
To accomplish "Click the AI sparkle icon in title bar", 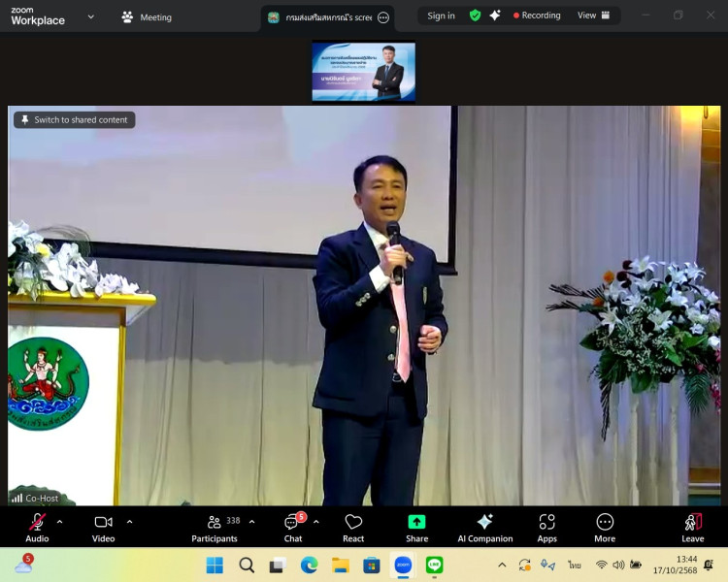I will pyautogui.click(x=495, y=16).
